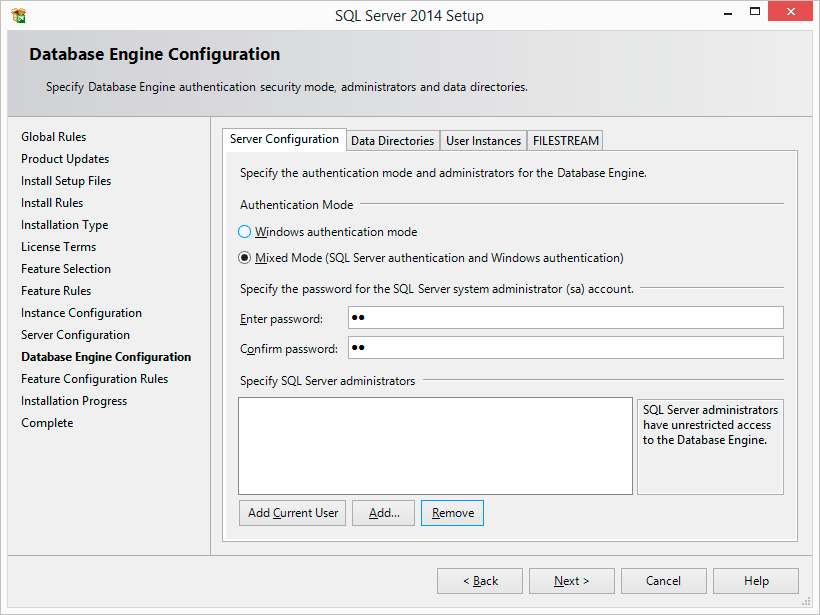Click the Enter password field
The height and width of the screenshot is (615, 820).
coord(565,317)
